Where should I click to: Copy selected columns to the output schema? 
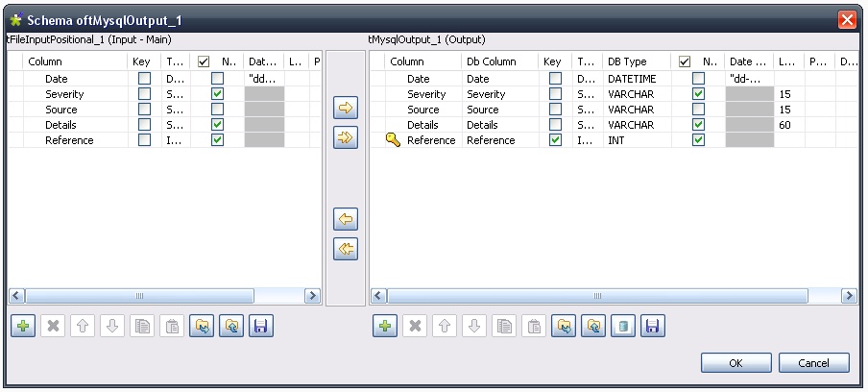[346, 110]
